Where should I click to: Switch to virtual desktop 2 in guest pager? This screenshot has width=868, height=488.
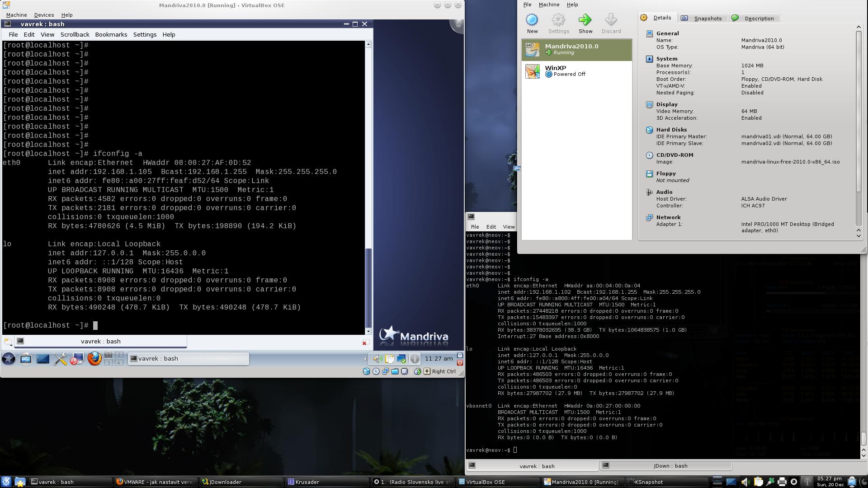pyautogui.click(x=119, y=355)
